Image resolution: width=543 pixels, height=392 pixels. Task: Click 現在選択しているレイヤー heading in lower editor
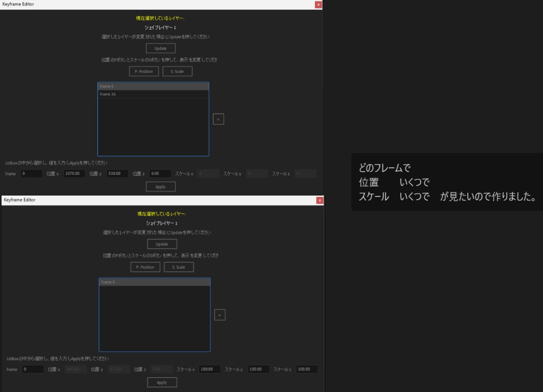tap(162, 214)
